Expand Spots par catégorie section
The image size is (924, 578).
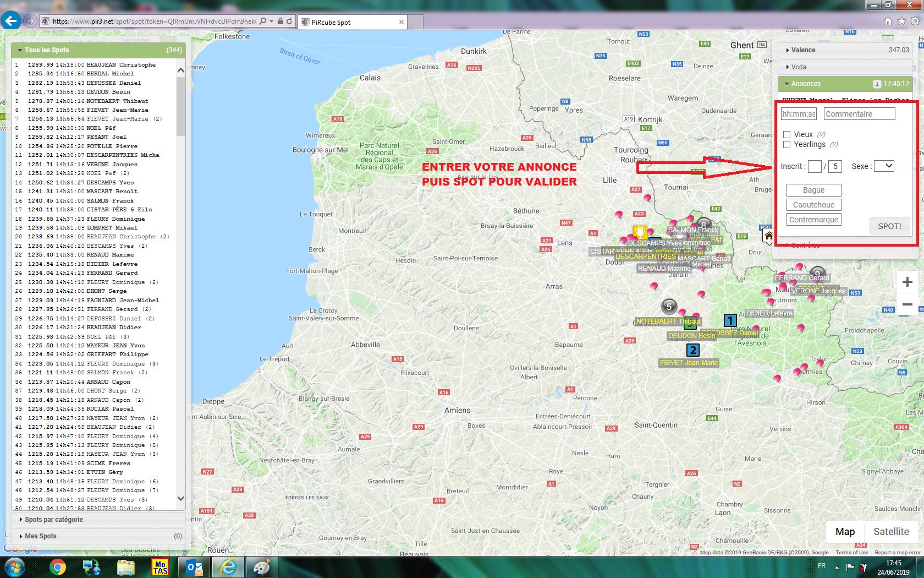pos(98,520)
